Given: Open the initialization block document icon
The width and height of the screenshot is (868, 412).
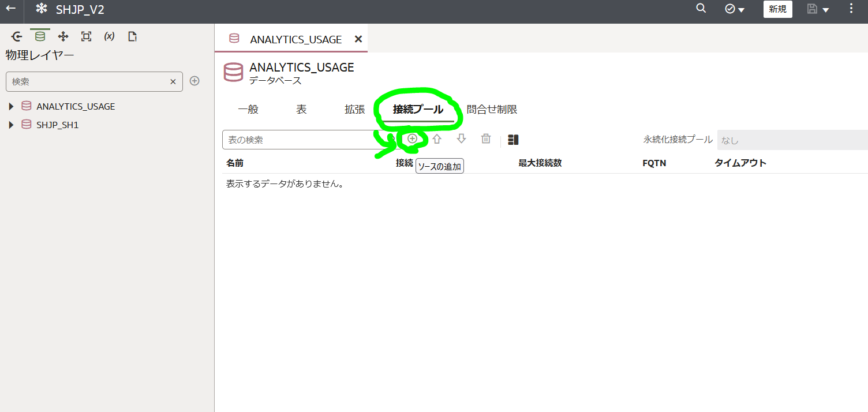Looking at the screenshot, I should 132,37.
